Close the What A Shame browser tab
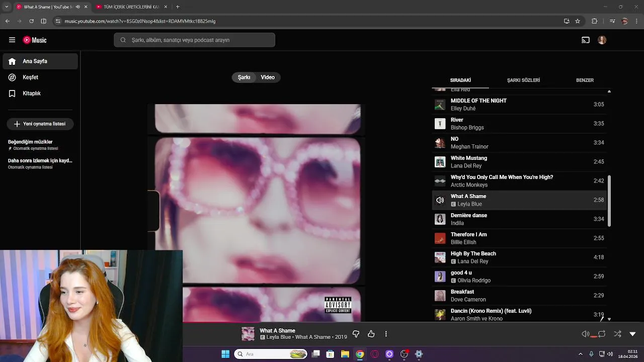 coord(86,7)
